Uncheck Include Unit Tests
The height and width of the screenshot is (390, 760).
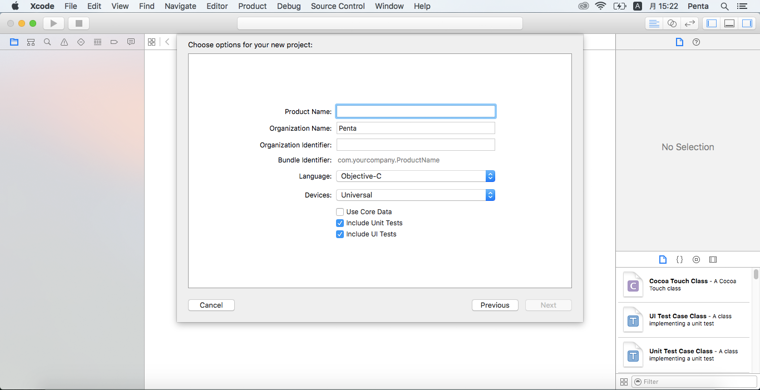click(x=340, y=223)
